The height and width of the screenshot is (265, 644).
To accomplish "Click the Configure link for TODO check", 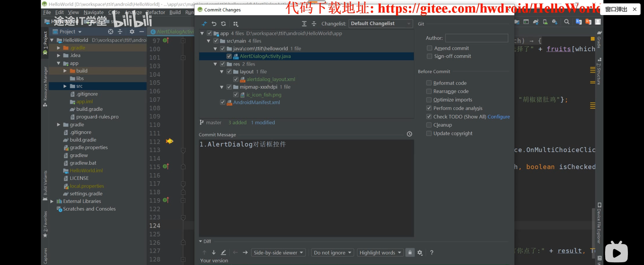I will pyautogui.click(x=499, y=117).
